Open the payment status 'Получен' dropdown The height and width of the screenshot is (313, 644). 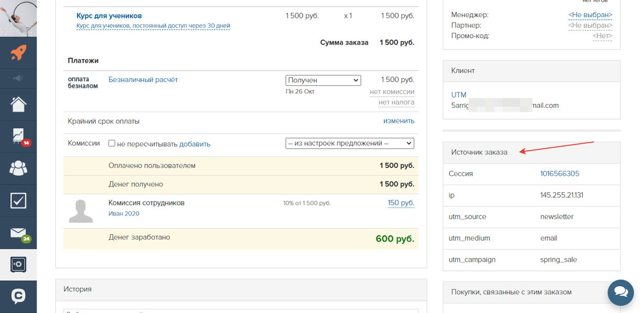click(323, 80)
